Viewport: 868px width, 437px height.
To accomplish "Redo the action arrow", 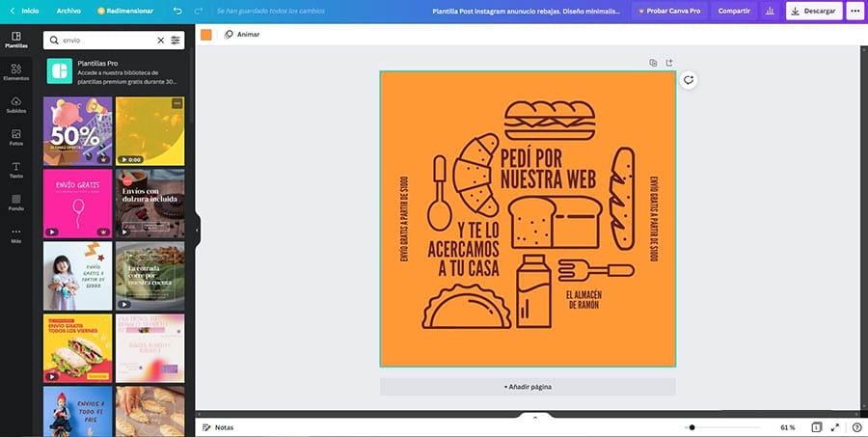I will [199, 11].
